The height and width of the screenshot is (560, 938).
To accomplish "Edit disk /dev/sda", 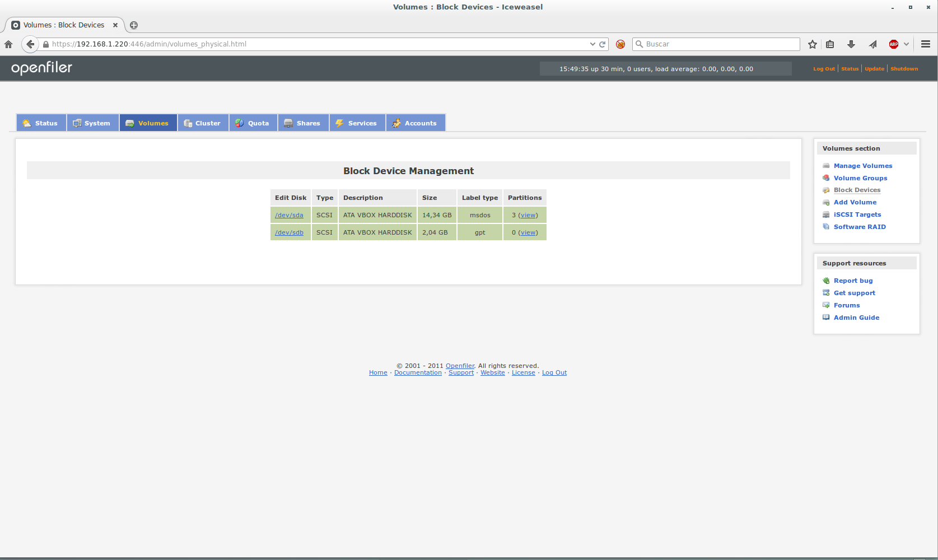I will point(289,215).
